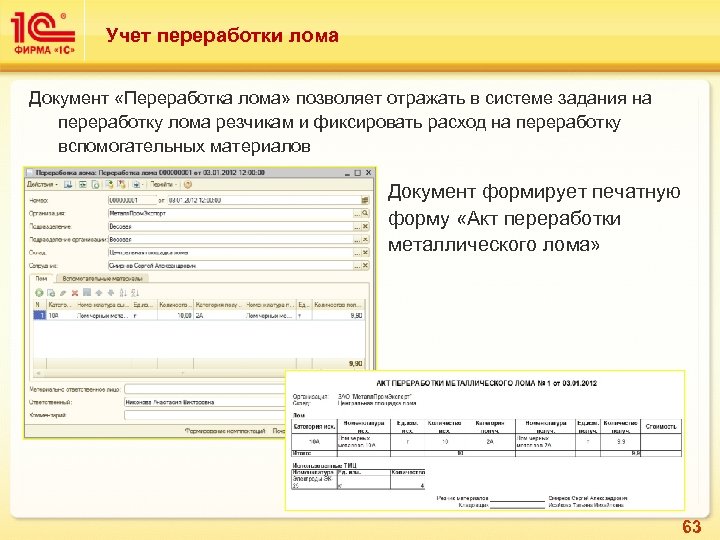The width and height of the screenshot is (720, 540).
Task: Click the received category cell 2А
Action: tap(219, 315)
